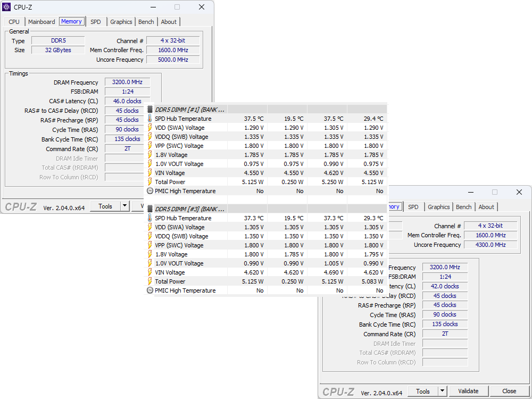Screen dimensions: 532x399
Task: Switch to the Graphics tab in the top-left CPU-Z window
Action: click(121, 22)
